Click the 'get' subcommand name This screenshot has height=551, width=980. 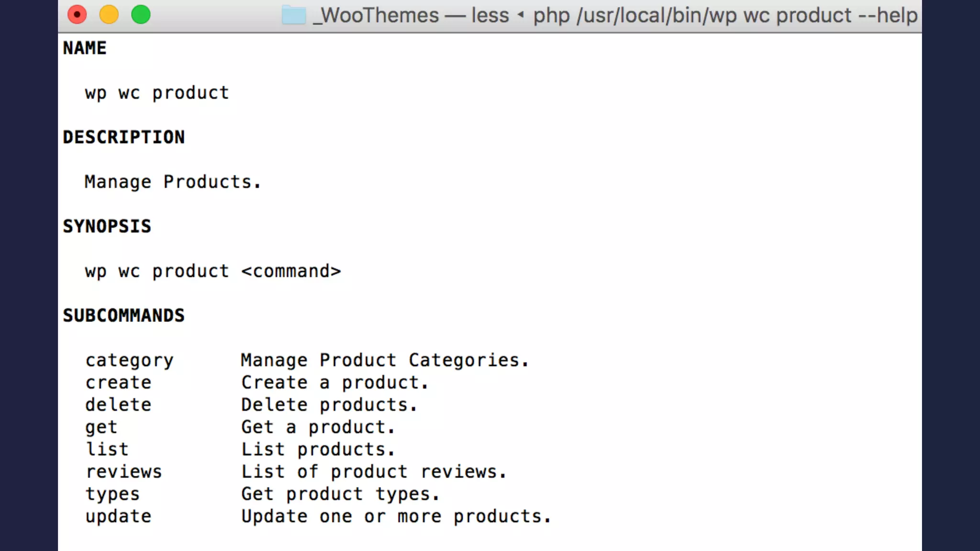(x=101, y=428)
